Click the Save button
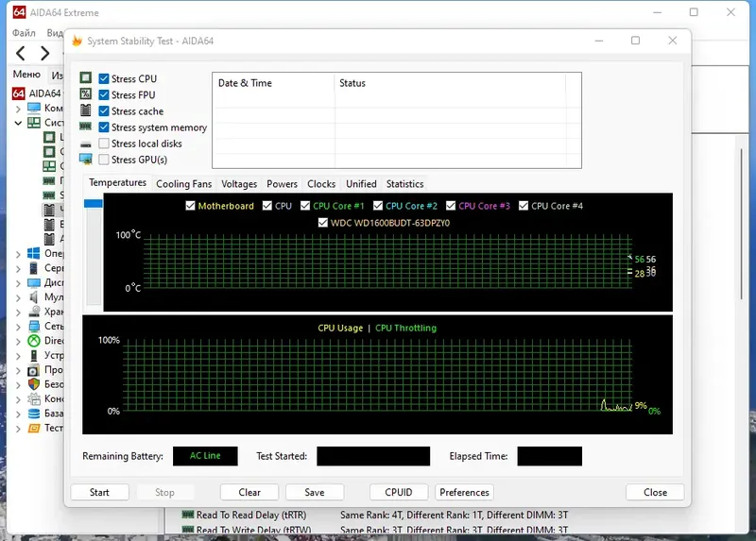756x541 pixels. tap(315, 492)
